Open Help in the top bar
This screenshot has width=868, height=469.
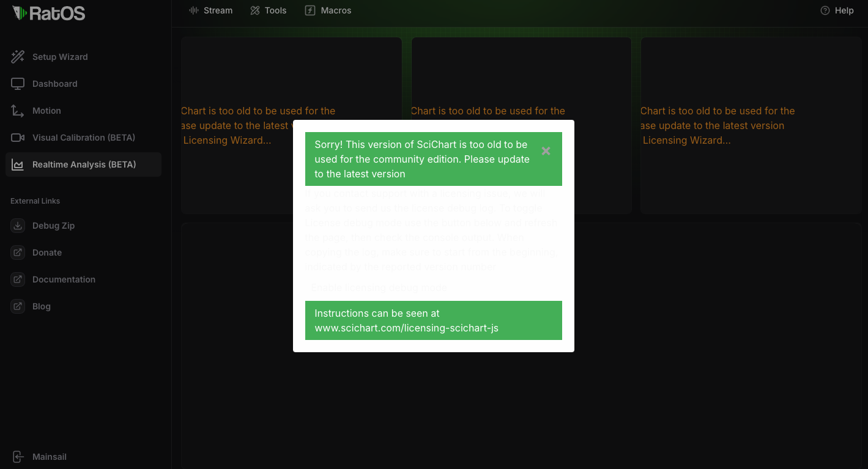pyautogui.click(x=837, y=10)
